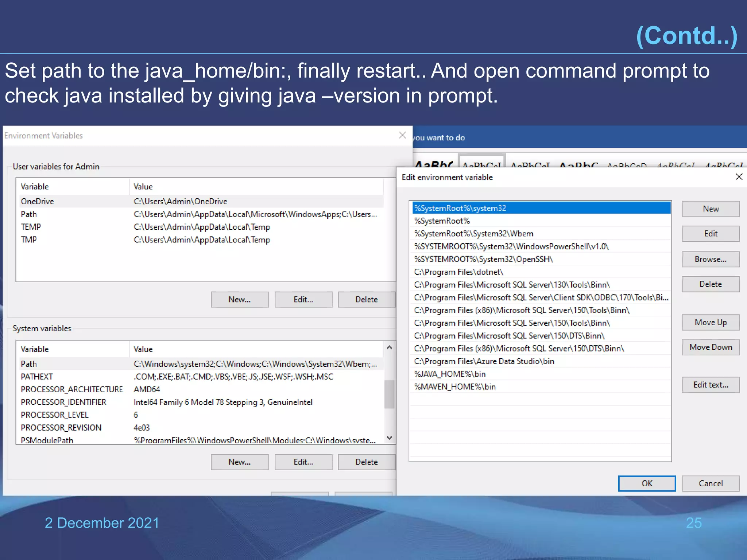
Task: Select the PROCESSOR_LEVEL system variable
Action: point(201,415)
